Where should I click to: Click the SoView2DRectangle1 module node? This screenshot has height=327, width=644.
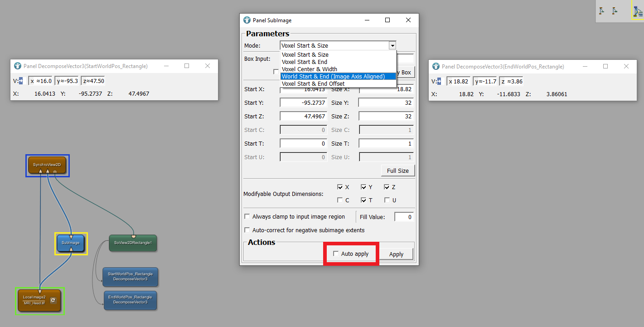pos(132,243)
